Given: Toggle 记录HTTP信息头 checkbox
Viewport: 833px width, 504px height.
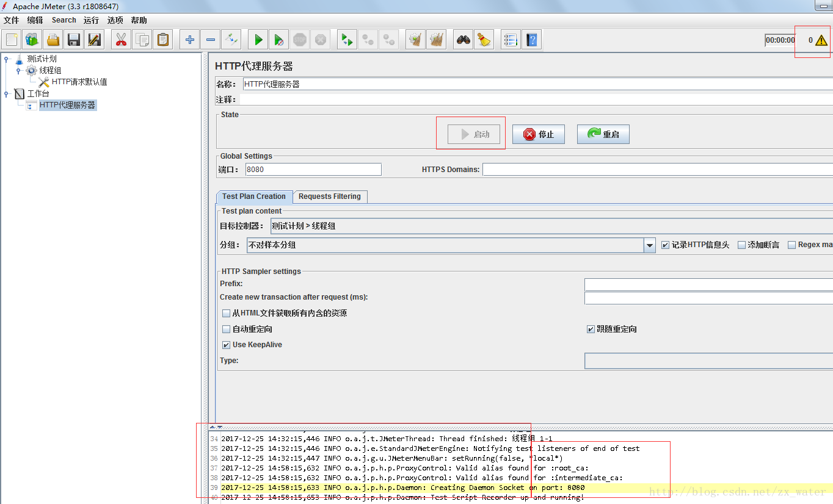Looking at the screenshot, I should [x=666, y=245].
